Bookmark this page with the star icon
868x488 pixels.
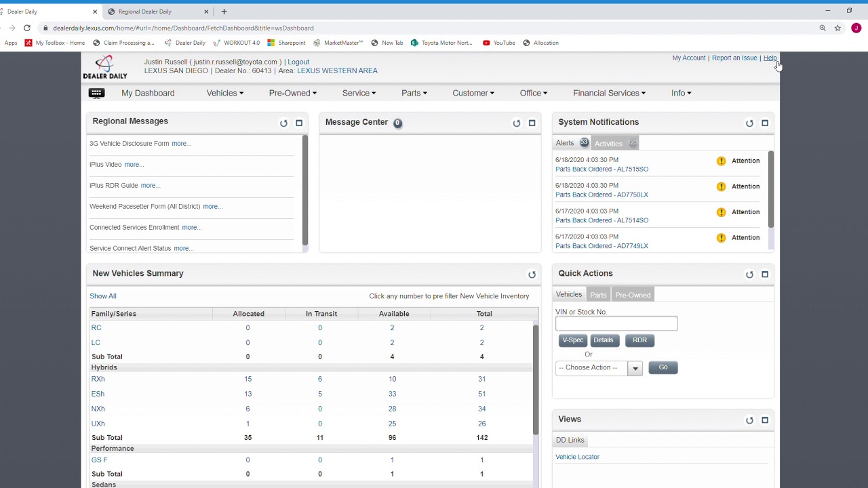tap(837, 28)
